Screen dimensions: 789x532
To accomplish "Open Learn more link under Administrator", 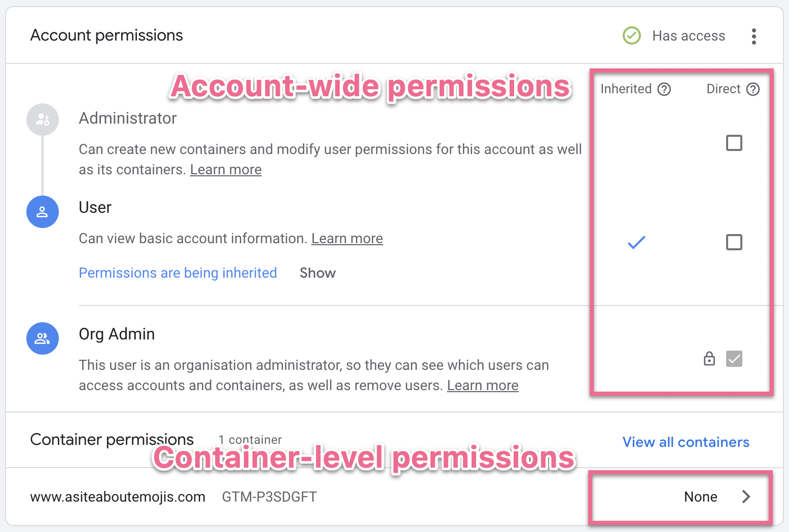I will [x=226, y=170].
